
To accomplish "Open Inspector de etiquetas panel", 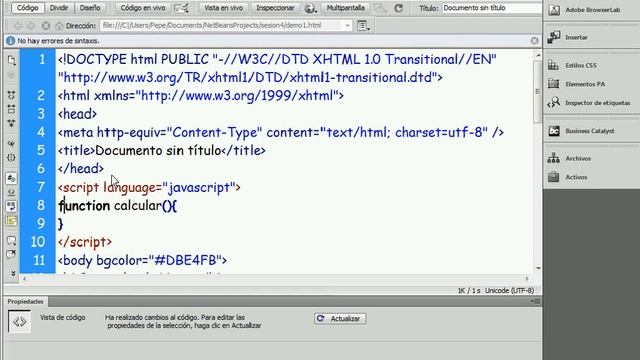I will [x=598, y=103].
